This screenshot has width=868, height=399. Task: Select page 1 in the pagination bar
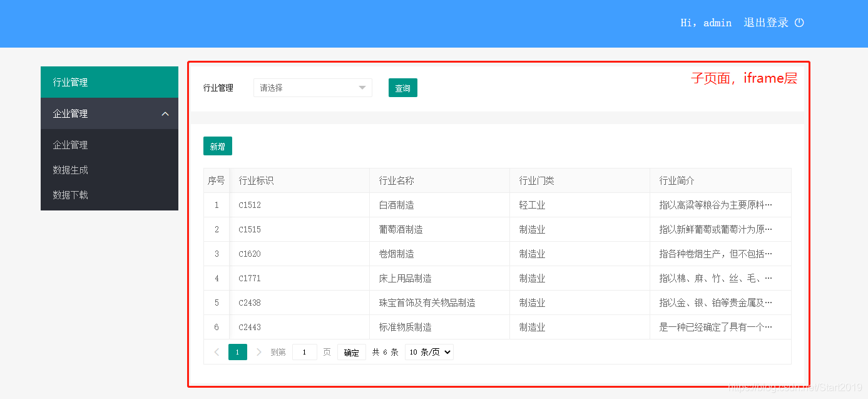(237, 351)
